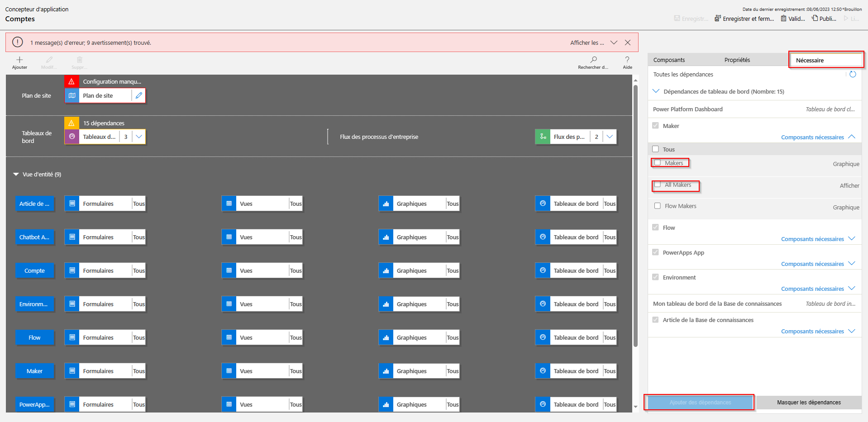This screenshot has height=422, width=868.
Task: Click scrollbar up arrow of canvas
Action: (635, 80)
